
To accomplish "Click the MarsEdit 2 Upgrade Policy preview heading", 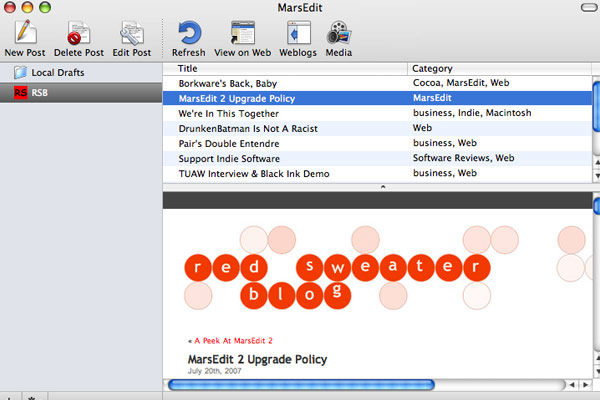I will [x=257, y=359].
